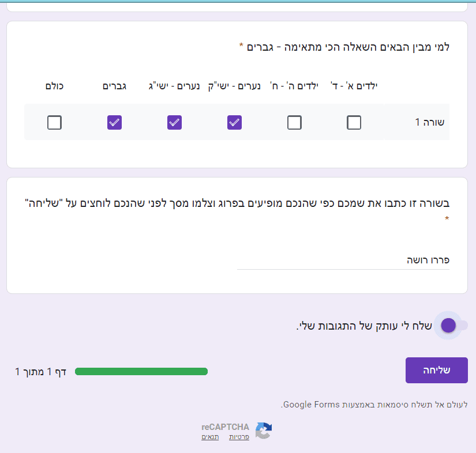The image size is (476, 453).
Task: Disable the 'שלח לי עותק של התגובות שלי' toggle
Action: click(x=448, y=325)
